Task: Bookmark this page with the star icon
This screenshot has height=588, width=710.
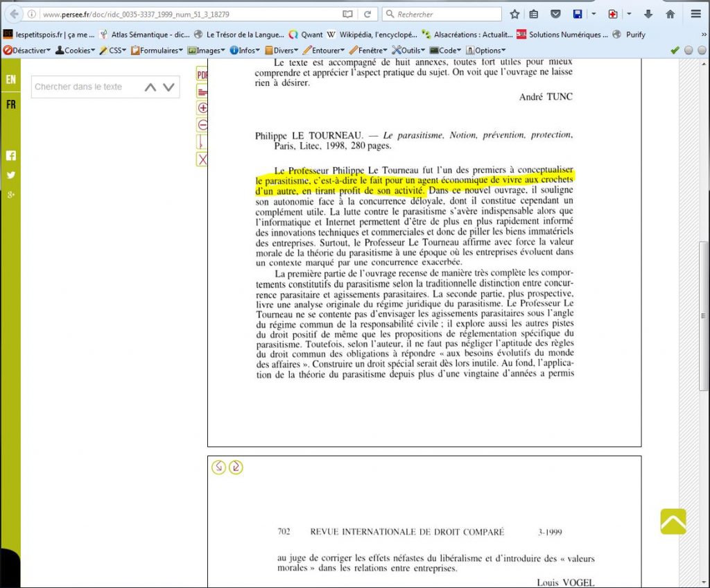Action: (514, 14)
